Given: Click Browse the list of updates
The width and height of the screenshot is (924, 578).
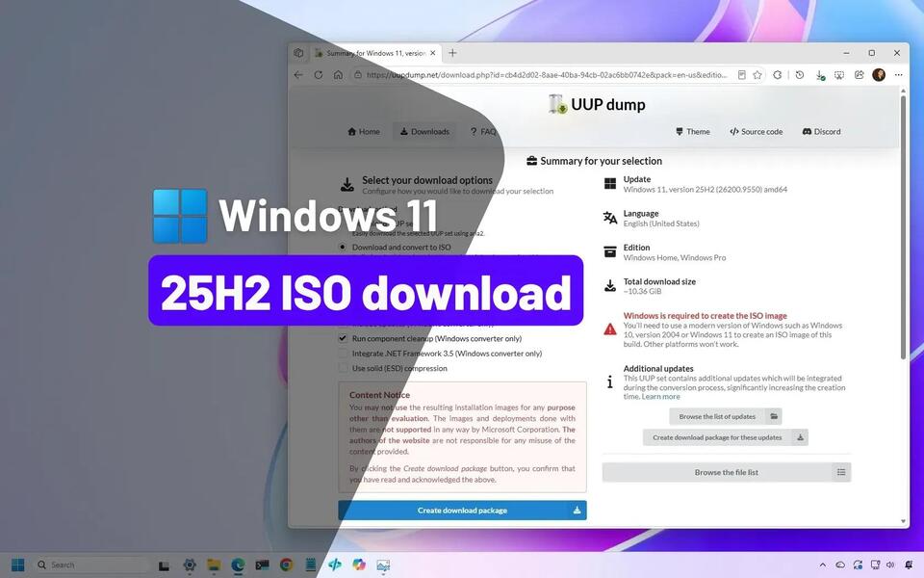Looking at the screenshot, I should [x=726, y=416].
